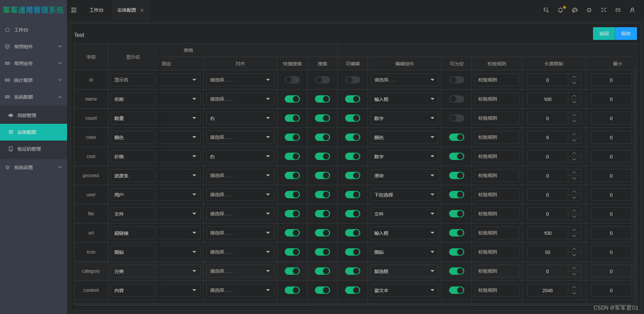Increase the length limit in the id row
644x314 pixels.
[x=574, y=77]
